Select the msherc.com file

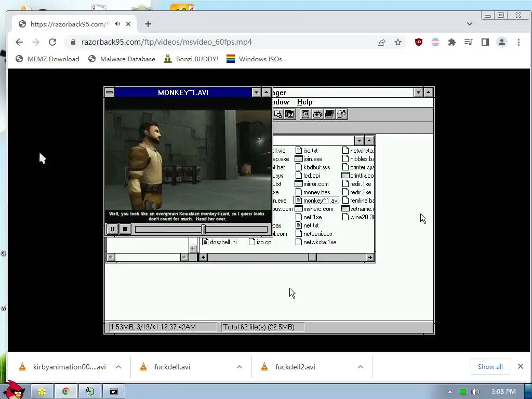pyautogui.click(x=314, y=209)
